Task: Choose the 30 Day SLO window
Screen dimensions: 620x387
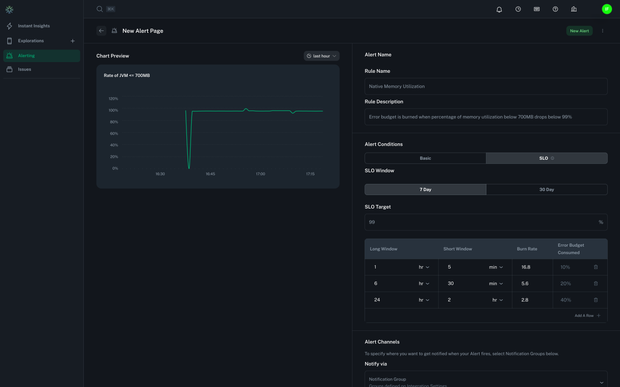Action: pos(546,189)
